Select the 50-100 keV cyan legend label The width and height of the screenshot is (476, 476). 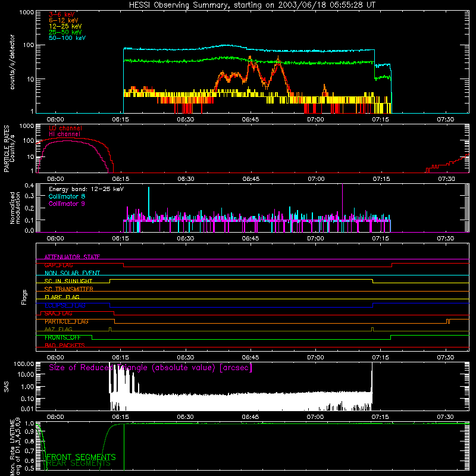(67, 38)
